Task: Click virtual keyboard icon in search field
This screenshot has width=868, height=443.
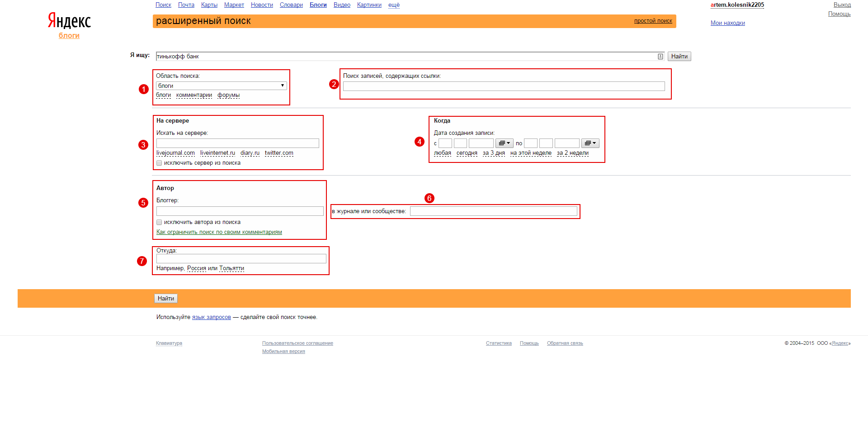Action: (660, 57)
